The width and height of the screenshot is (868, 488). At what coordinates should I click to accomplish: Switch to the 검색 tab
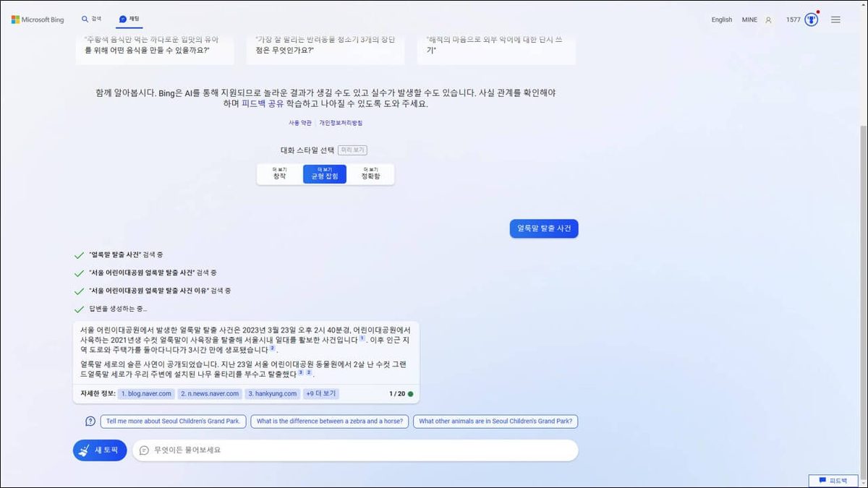click(x=92, y=19)
